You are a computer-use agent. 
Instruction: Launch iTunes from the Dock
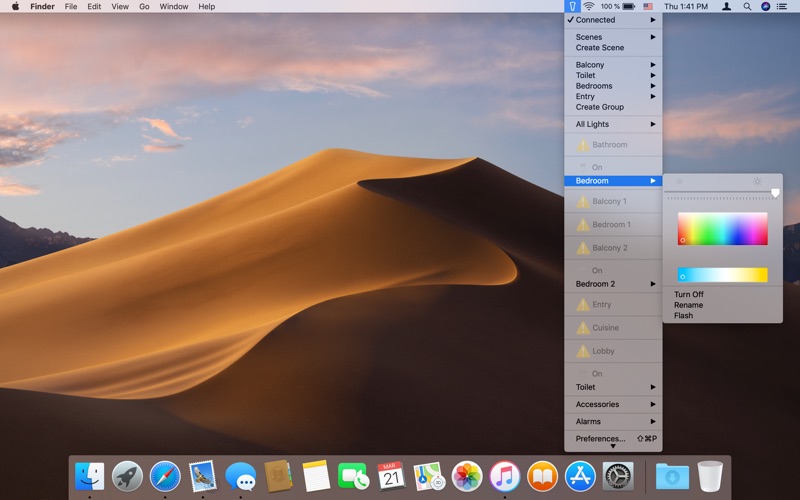pos(504,476)
